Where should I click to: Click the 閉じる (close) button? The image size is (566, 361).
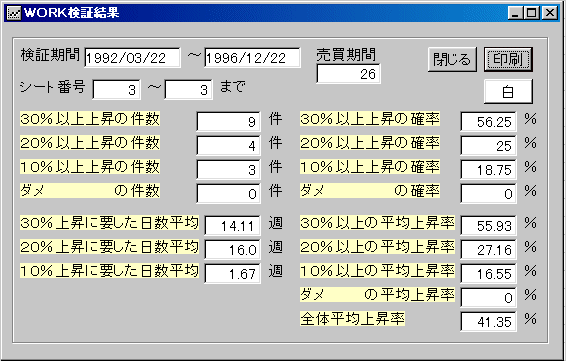[x=452, y=59]
